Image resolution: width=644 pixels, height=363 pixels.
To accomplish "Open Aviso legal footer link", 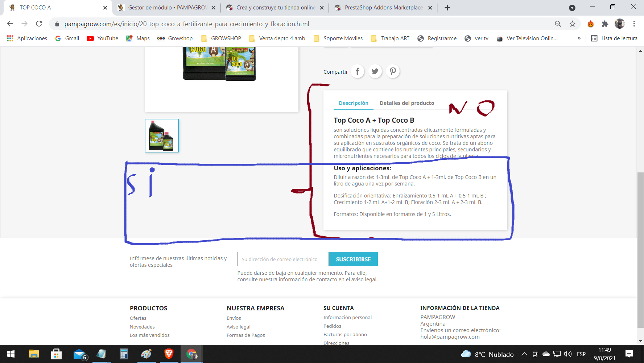I will [x=239, y=327].
